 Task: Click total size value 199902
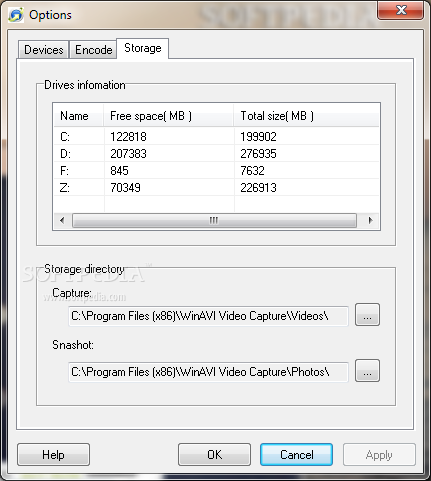pyautogui.click(x=258, y=137)
